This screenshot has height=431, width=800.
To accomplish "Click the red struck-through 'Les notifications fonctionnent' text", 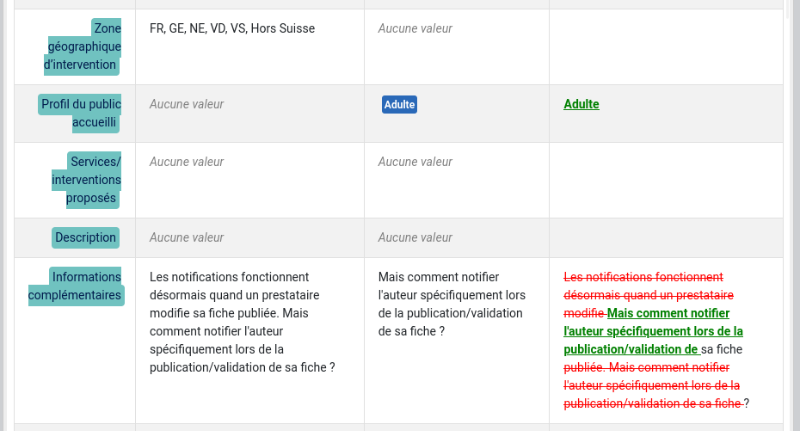I will pyautogui.click(x=643, y=277).
